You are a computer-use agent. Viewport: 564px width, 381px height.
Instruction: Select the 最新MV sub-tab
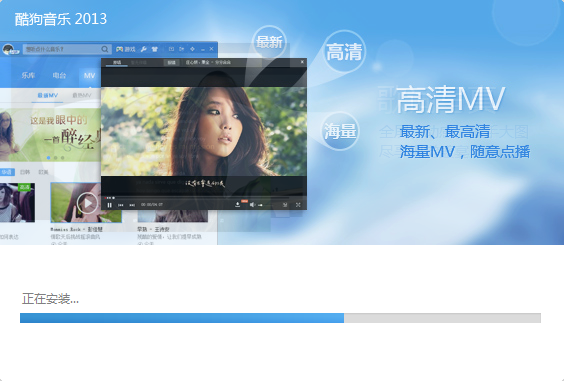pos(48,95)
